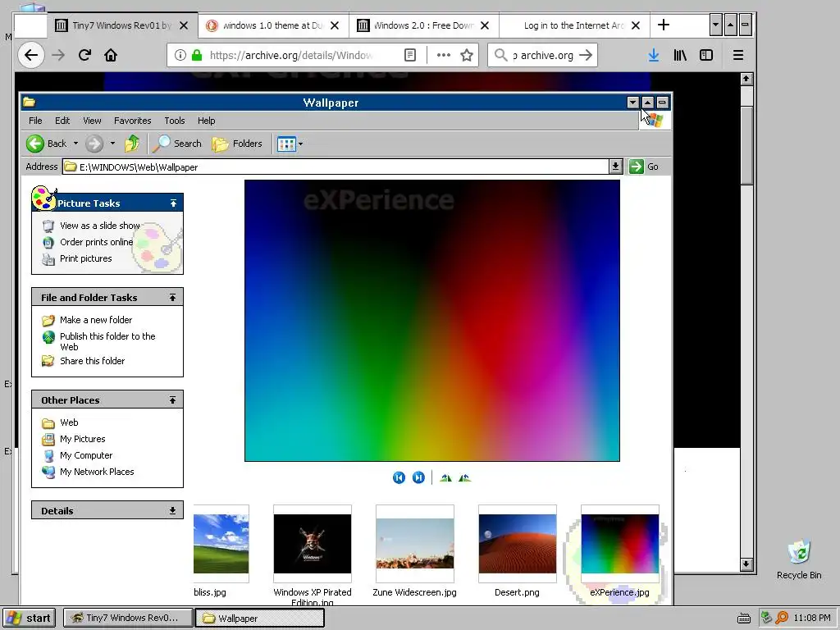Open the Back history dropdown arrow
Viewport: 840px width, 630px height.
pyautogui.click(x=75, y=144)
